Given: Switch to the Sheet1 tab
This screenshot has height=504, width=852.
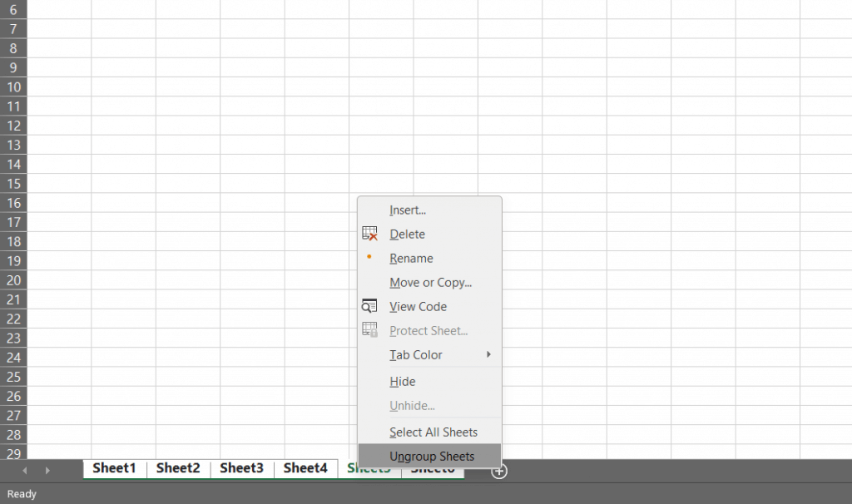Looking at the screenshot, I should coord(114,468).
